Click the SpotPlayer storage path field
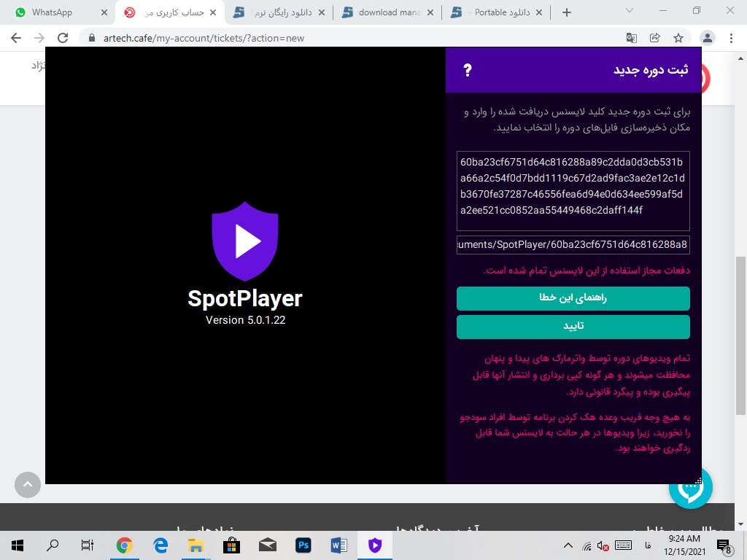 [573, 244]
